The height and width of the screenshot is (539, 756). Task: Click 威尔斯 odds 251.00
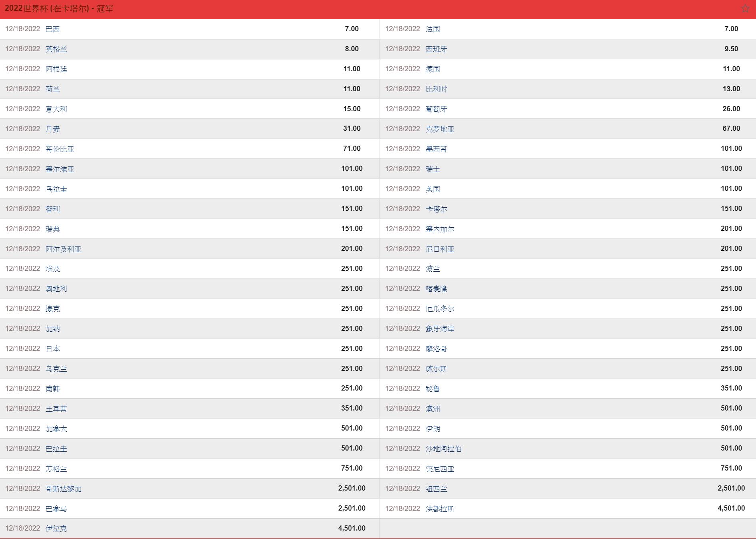click(731, 369)
